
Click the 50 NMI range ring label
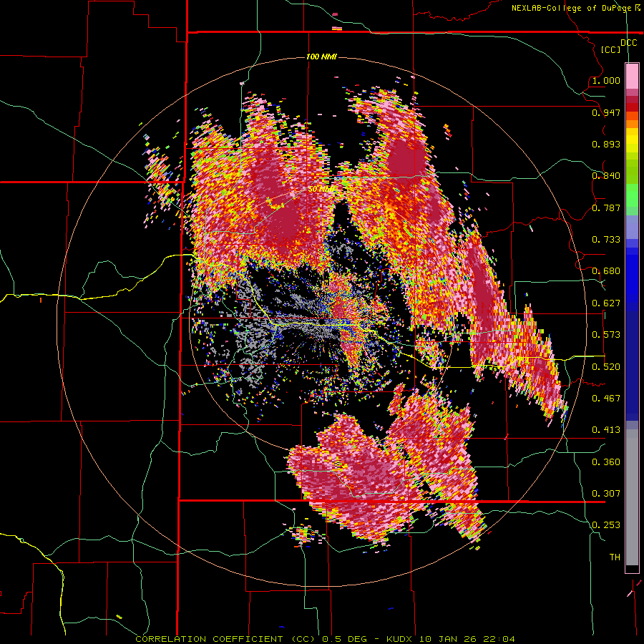(x=321, y=190)
